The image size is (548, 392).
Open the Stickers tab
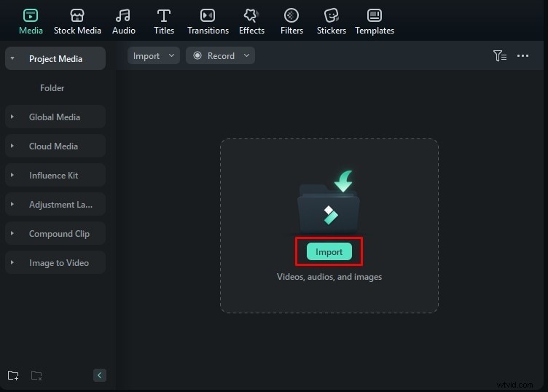[332, 22]
